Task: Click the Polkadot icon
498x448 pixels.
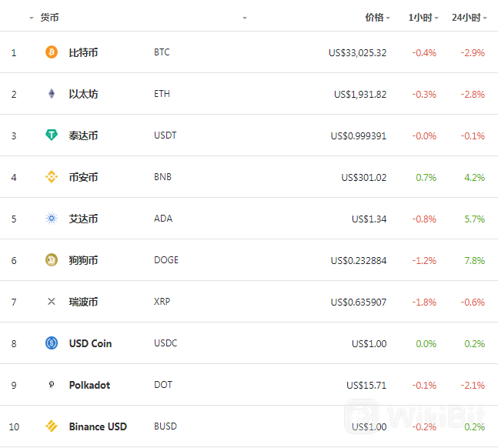Action: [x=52, y=385]
